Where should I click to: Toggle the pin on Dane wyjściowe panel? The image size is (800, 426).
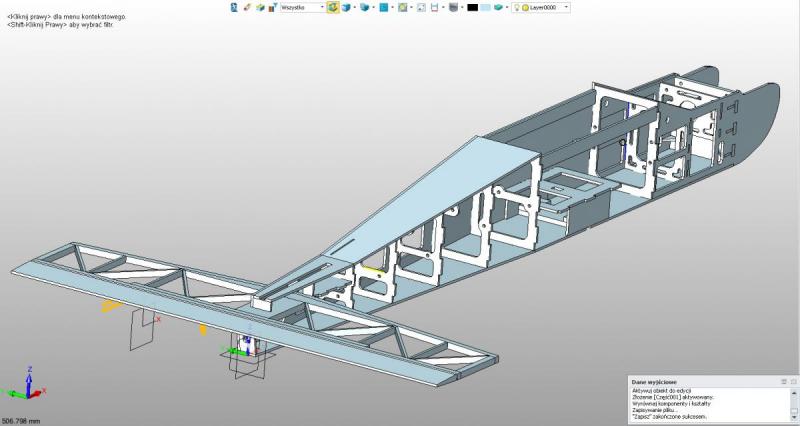click(783, 381)
